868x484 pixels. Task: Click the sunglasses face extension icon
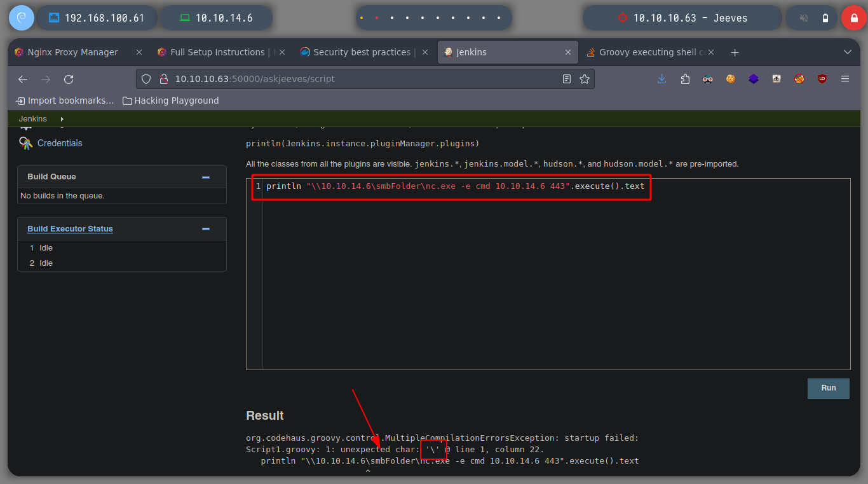pos(708,79)
